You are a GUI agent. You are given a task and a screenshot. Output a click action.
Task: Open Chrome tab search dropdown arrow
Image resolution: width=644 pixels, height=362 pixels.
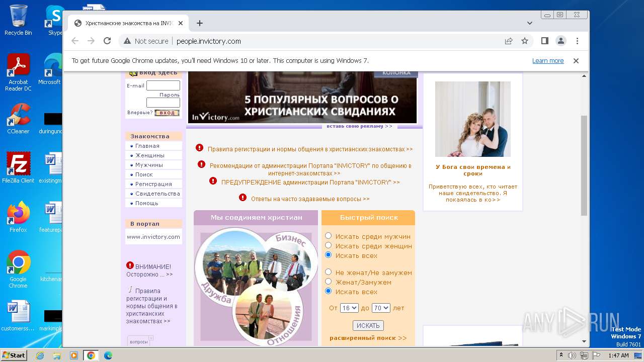pos(530,23)
